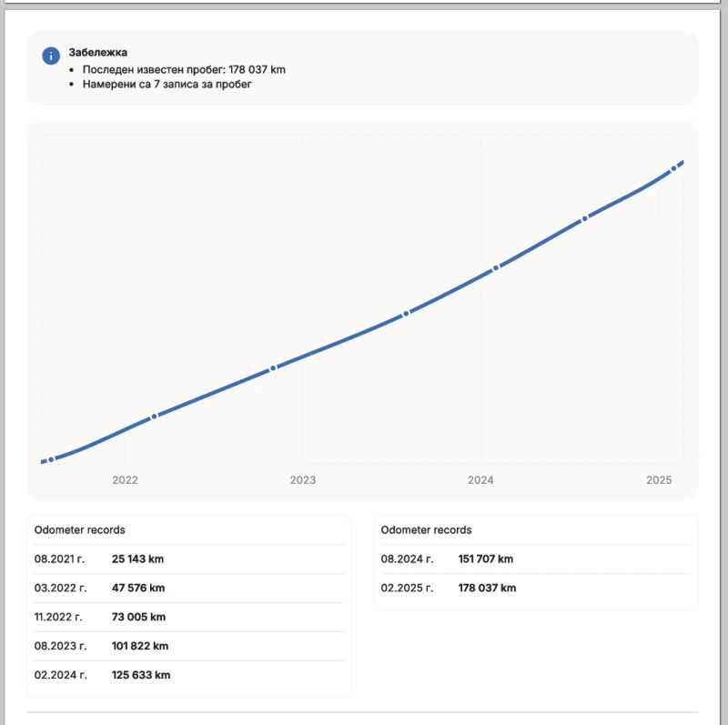Click the last known mileage note, 178 037 km
This screenshot has width=728, height=725.
184,69
